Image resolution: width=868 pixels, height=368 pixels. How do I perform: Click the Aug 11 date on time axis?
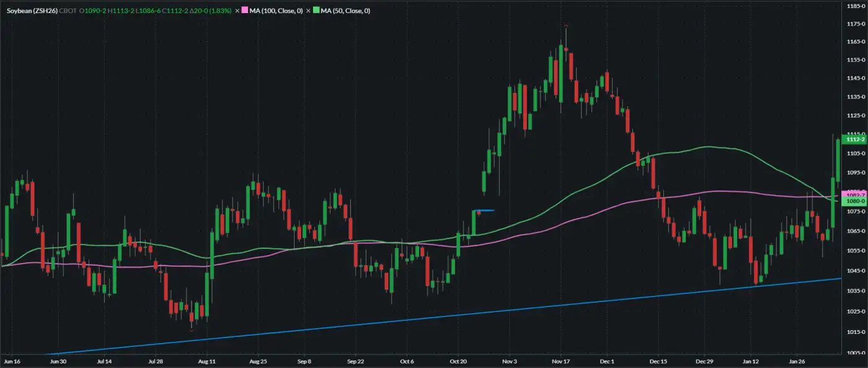207,361
